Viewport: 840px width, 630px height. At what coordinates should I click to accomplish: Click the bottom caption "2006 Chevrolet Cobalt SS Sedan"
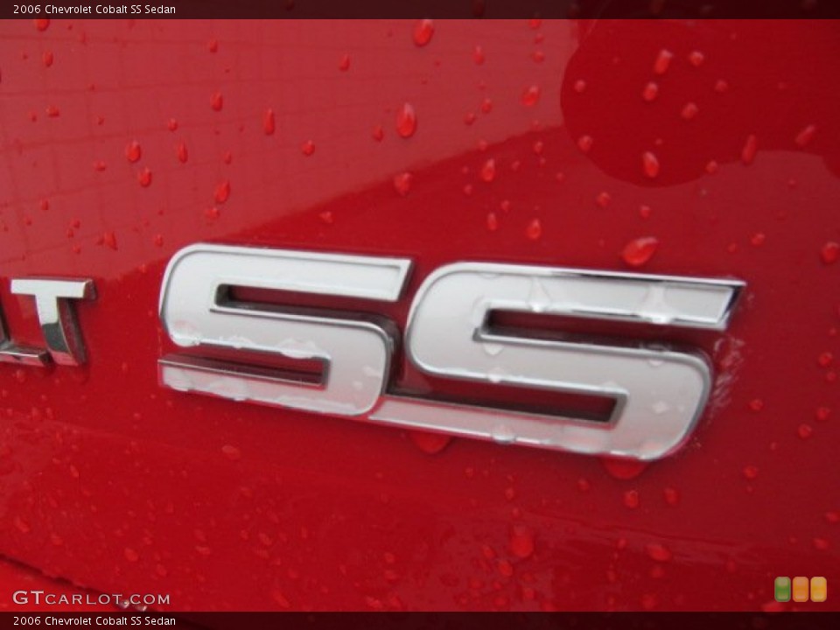(94, 621)
